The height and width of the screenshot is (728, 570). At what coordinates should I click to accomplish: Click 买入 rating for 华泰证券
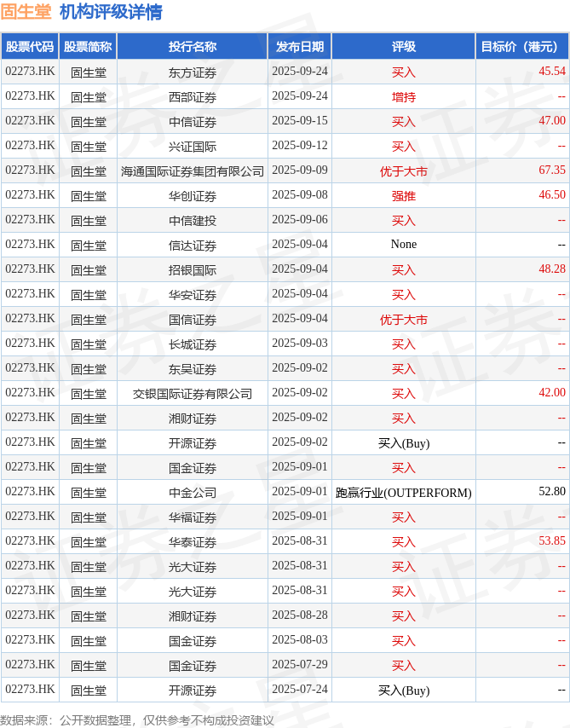pyautogui.click(x=403, y=541)
